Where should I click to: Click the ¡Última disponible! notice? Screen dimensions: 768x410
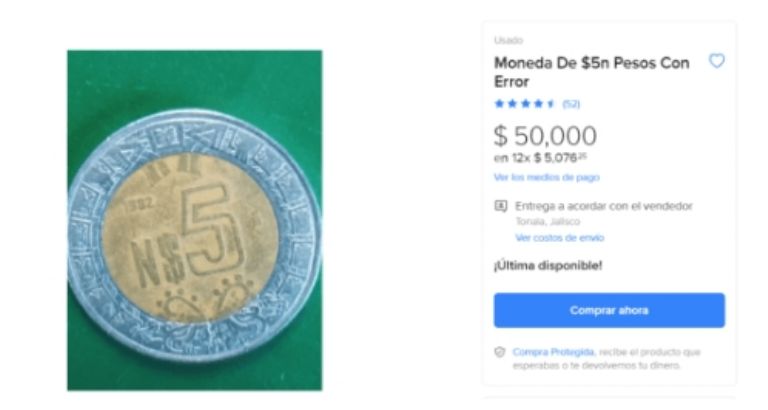(548, 266)
